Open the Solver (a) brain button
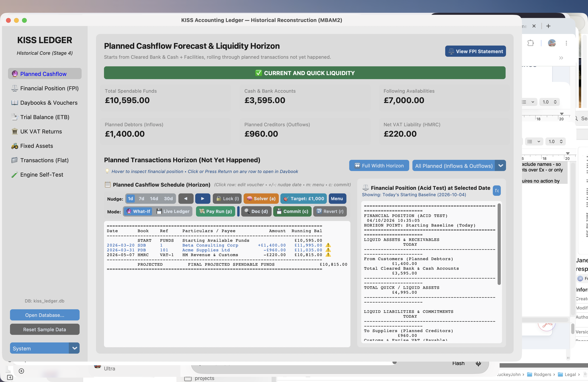 [261, 199]
